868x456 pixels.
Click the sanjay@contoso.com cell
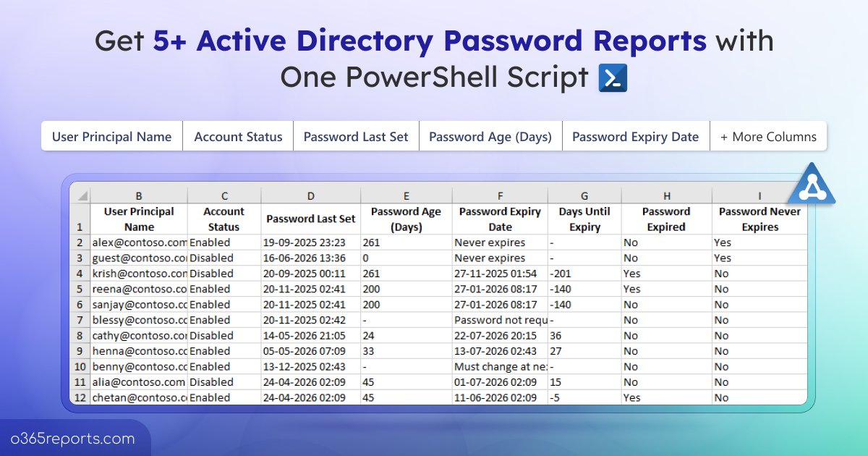139,305
